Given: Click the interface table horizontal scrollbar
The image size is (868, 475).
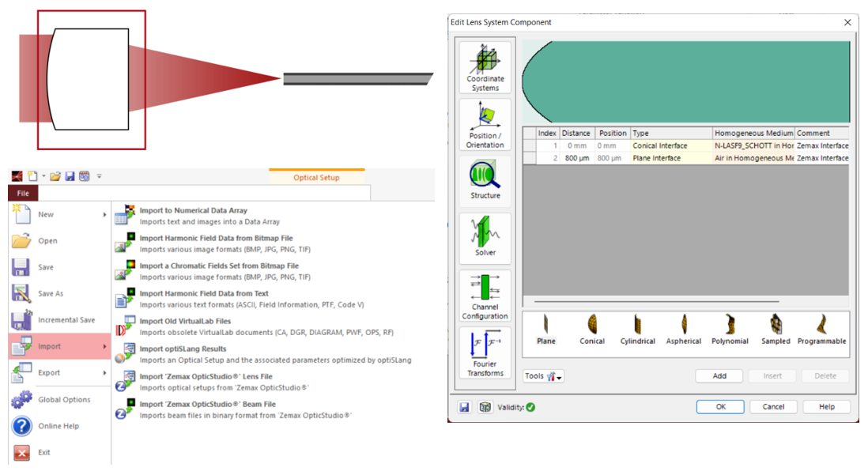Looking at the screenshot, I should point(657,302).
